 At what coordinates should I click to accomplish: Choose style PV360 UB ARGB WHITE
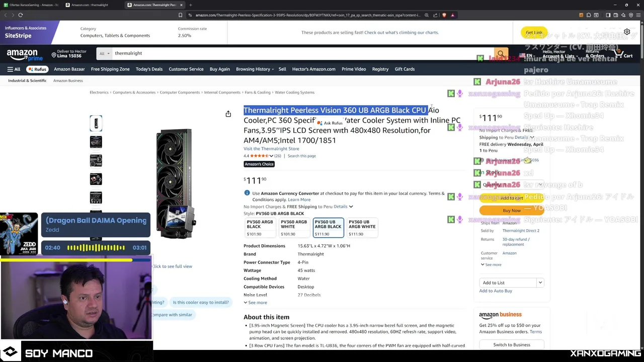[362, 228]
